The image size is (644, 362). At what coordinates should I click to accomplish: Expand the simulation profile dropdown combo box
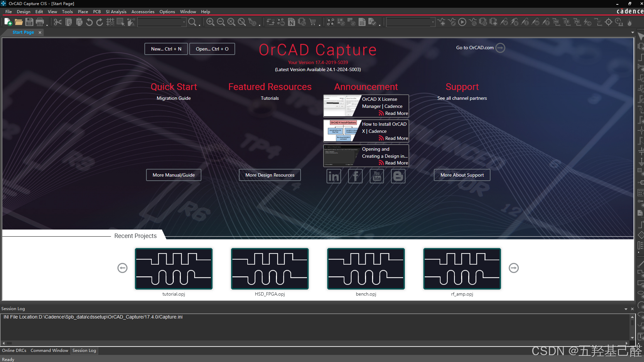(x=433, y=22)
